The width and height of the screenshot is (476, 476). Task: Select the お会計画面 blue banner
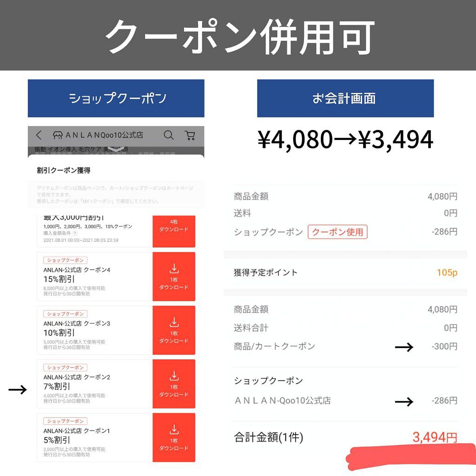click(x=345, y=99)
